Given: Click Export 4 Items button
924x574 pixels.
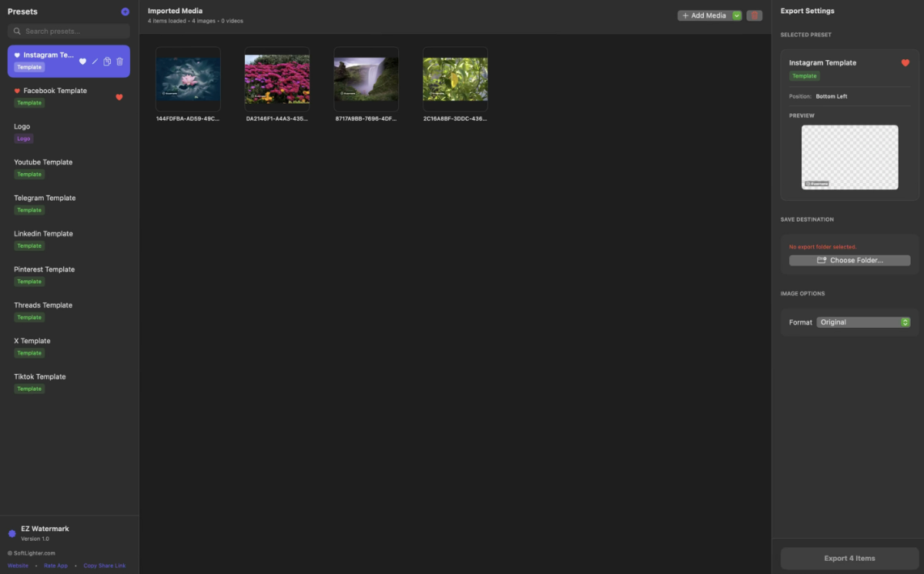Looking at the screenshot, I should coord(850,558).
